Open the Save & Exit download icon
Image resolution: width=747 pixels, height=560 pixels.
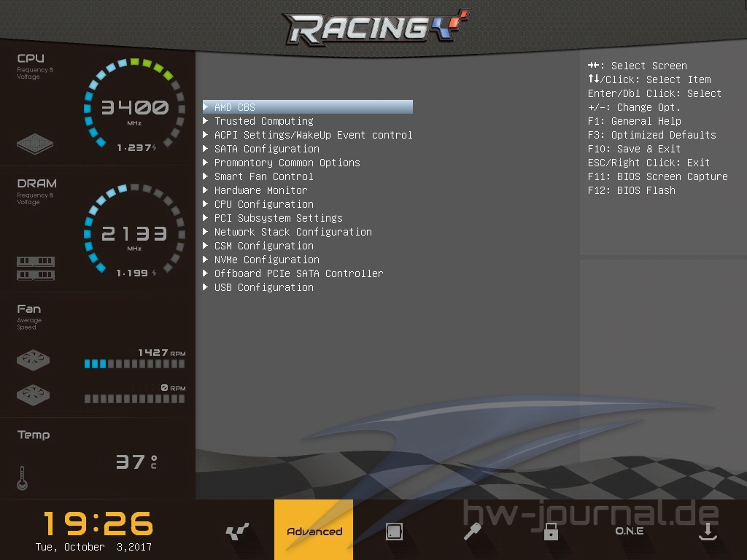[x=708, y=531]
